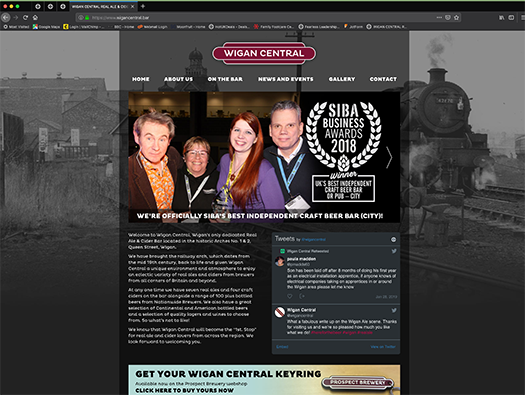Screen dimensions: 525x395
Task: Reload the page with the refresh icon
Action: pyautogui.click(x=25, y=17)
